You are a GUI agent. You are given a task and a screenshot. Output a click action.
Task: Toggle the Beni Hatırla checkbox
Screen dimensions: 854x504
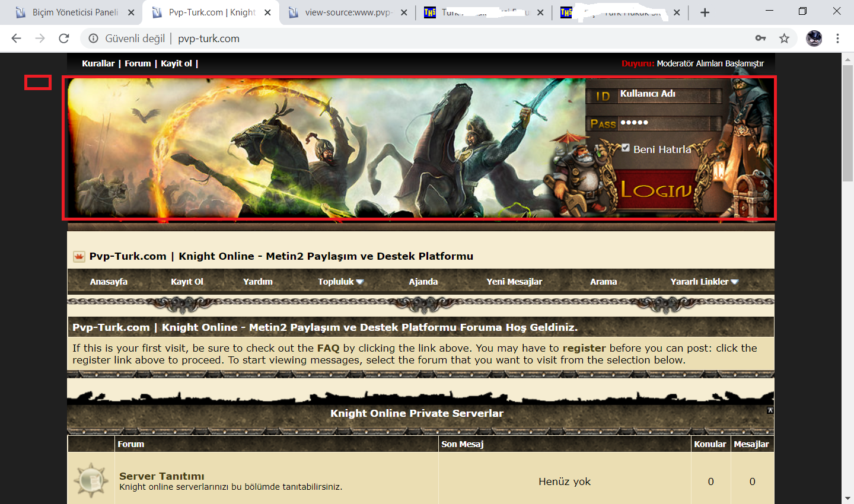point(626,148)
